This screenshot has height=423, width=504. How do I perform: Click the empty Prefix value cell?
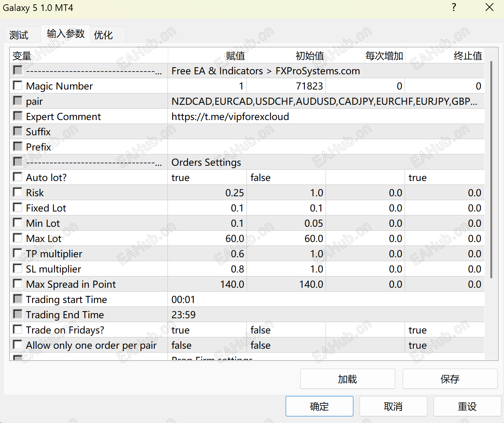coord(326,147)
